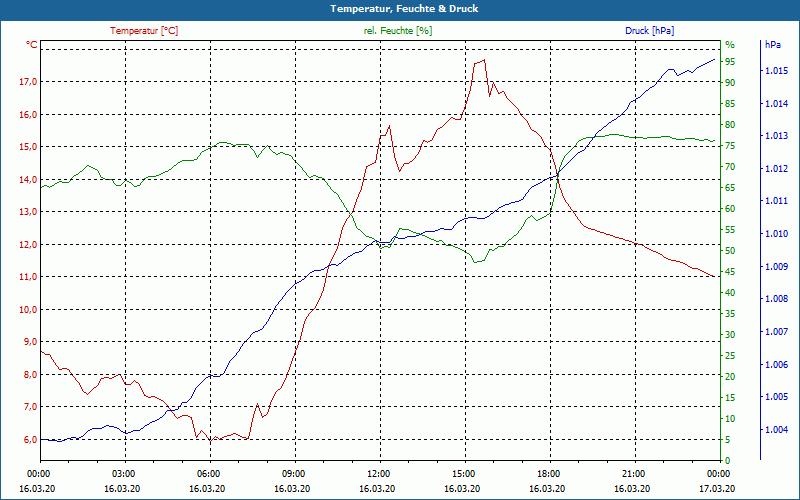
Task: Click the '21:00' time axis label
Action: coord(633,473)
